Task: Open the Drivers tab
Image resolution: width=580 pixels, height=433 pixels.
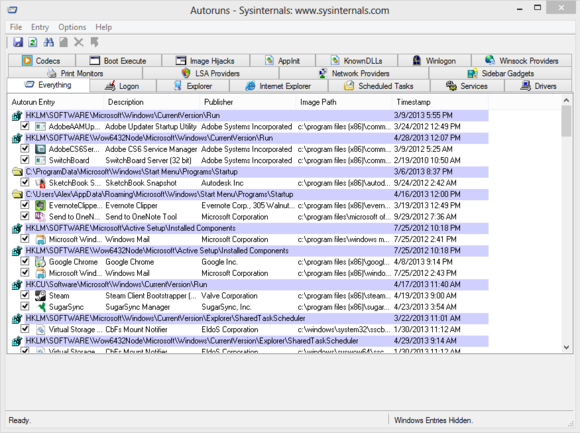Action: [x=539, y=86]
